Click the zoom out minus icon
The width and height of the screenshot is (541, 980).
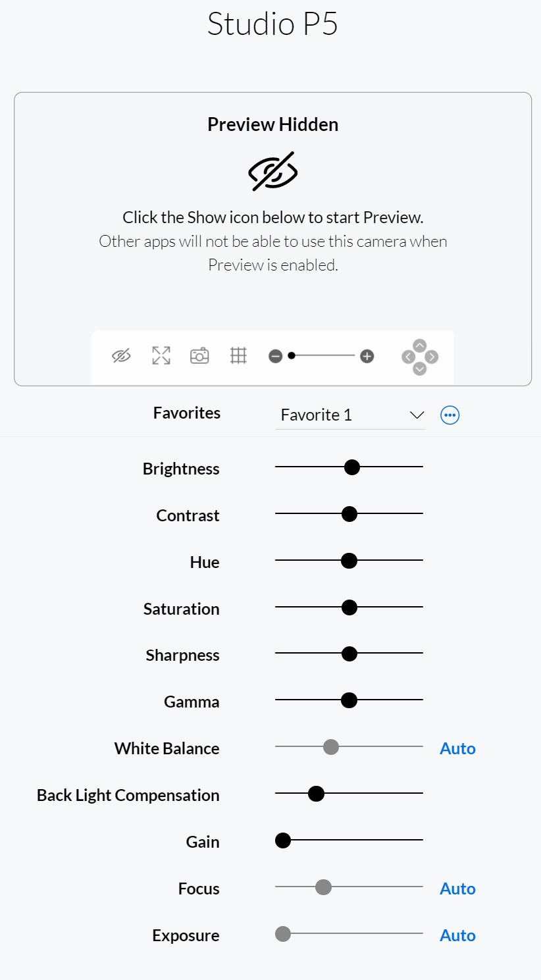click(276, 357)
